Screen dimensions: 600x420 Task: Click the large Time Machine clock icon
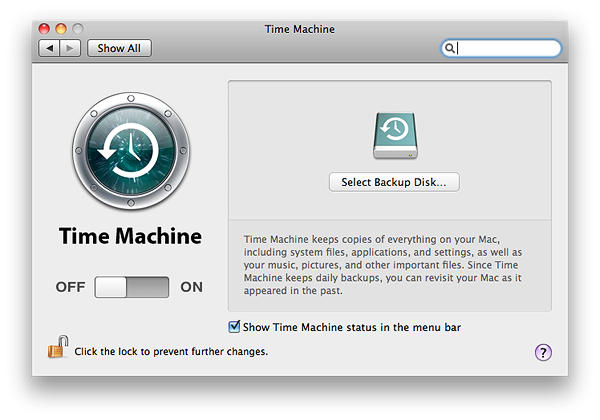pos(129,151)
